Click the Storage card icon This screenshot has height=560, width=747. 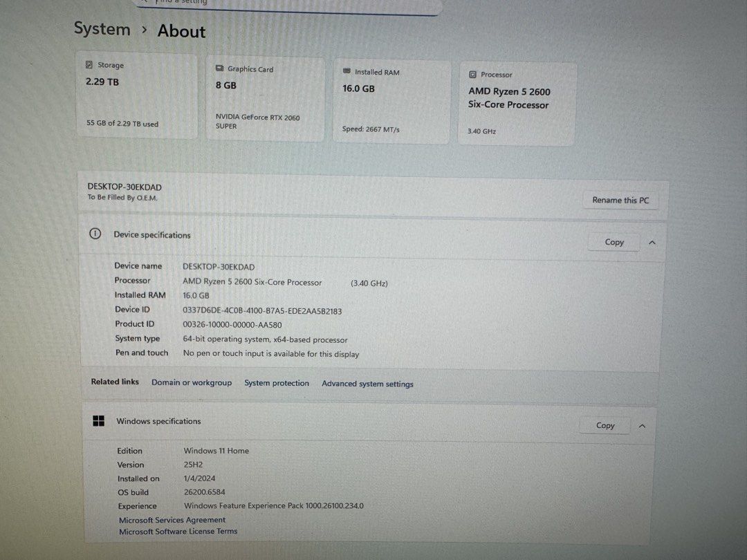point(89,64)
